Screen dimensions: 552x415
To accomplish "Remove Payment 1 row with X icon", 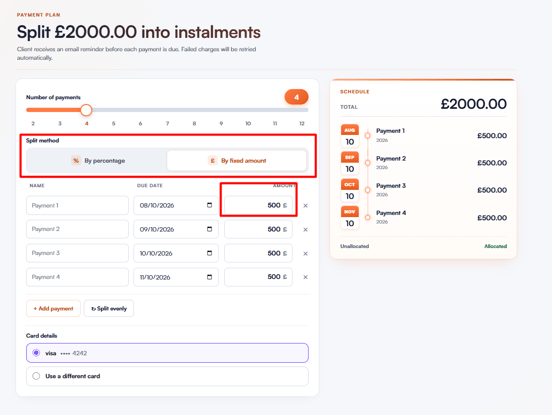I will [306, 206].
